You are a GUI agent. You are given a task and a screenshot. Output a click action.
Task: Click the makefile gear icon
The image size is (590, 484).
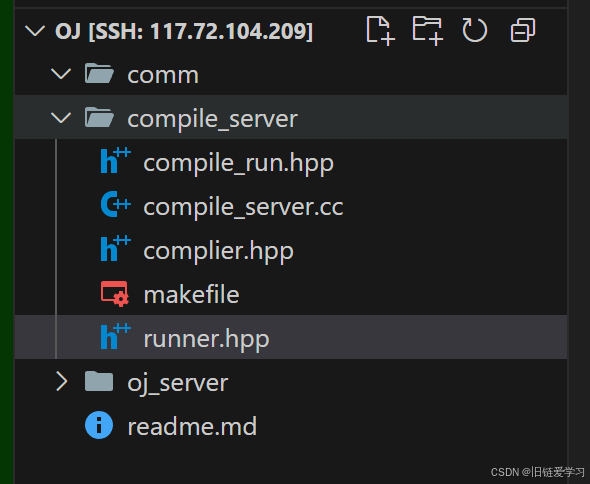pyautogui.click(x=115, y=294)
